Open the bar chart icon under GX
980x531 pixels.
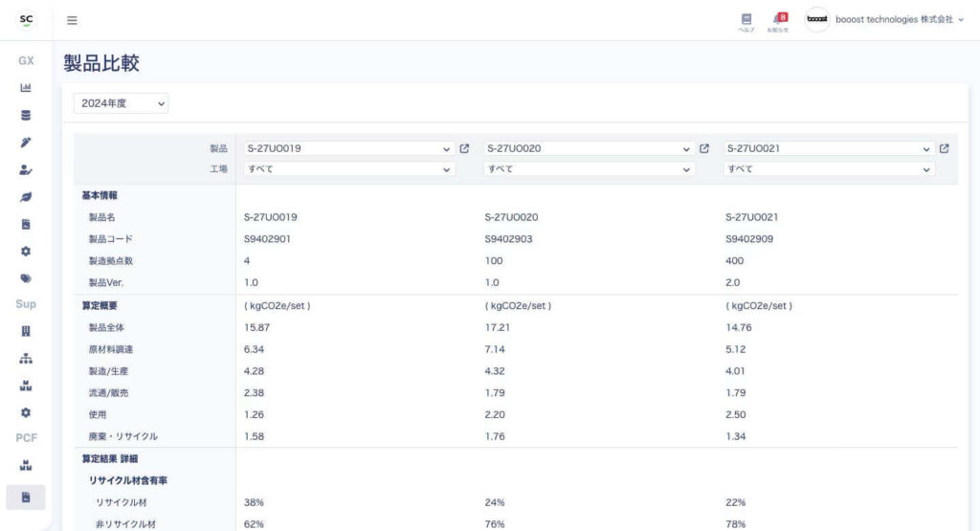26,88
